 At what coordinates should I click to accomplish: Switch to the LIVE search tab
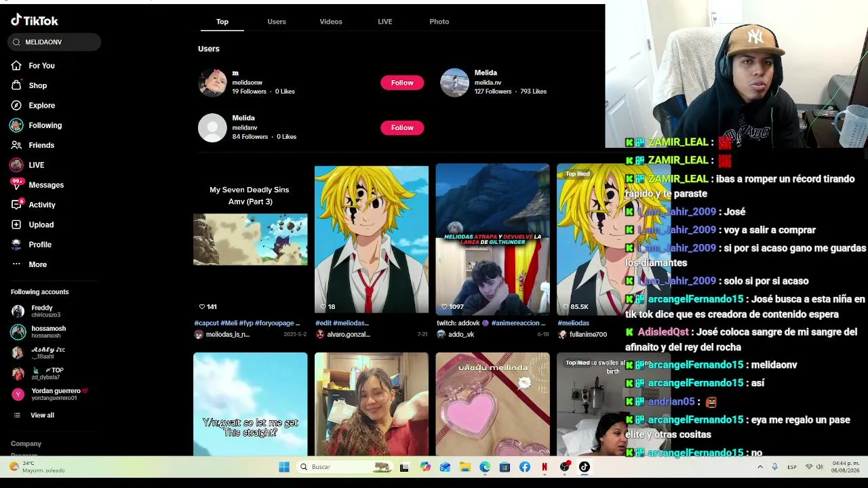tap(385, 22)
